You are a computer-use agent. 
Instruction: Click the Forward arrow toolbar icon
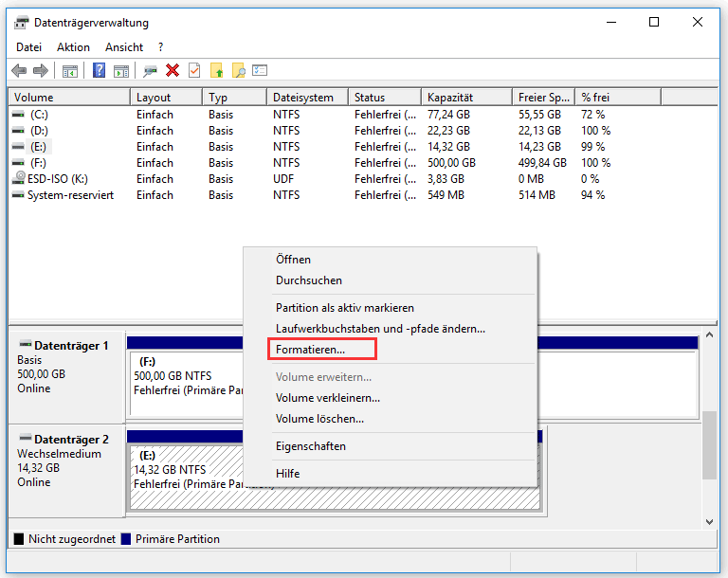pos(41,70)
